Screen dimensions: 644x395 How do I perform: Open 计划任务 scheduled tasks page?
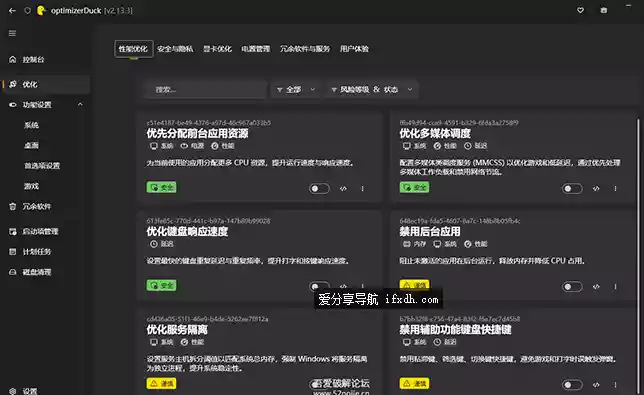45,252
